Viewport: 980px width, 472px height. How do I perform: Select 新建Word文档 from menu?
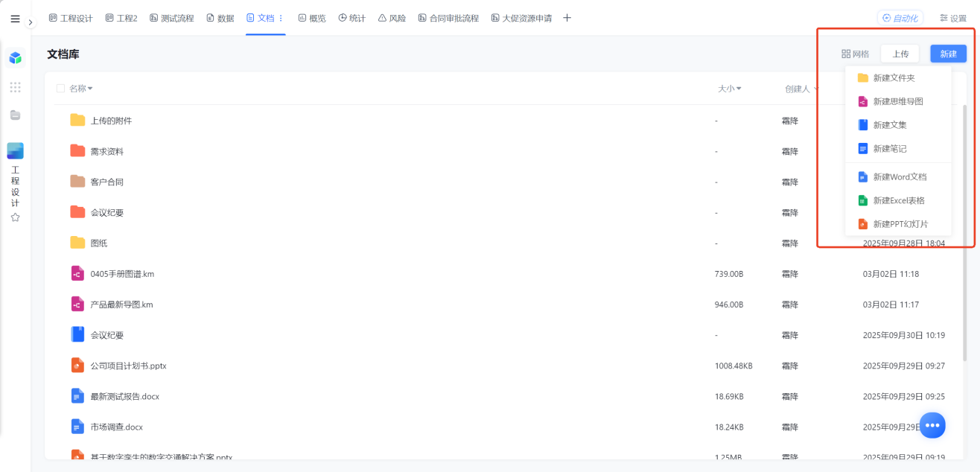(898, 176)
